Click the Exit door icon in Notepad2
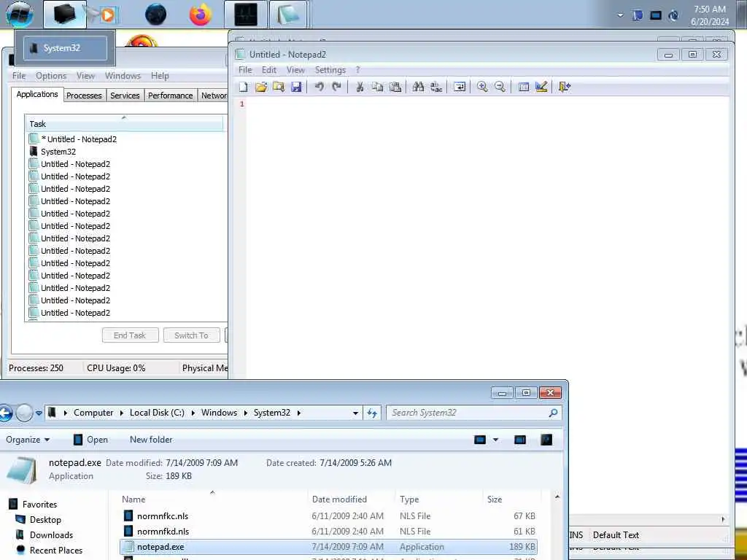 [564, 87]
